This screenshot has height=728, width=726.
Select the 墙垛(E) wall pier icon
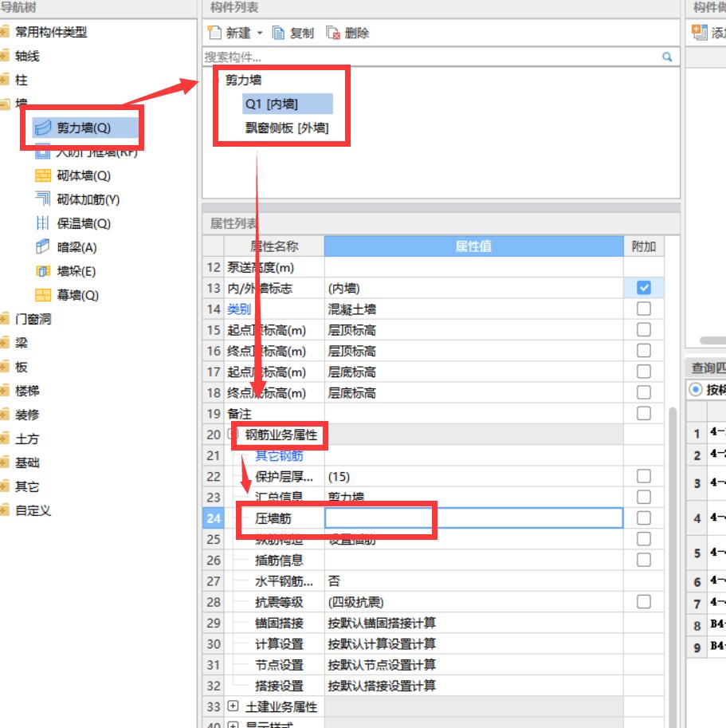(x=43, y=271)
